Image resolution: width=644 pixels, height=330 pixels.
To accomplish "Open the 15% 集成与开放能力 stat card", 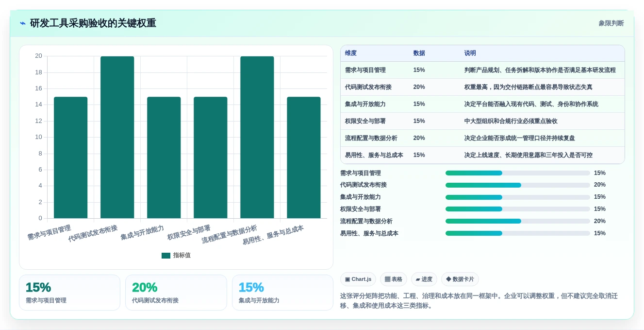I will tap(282, 293).
